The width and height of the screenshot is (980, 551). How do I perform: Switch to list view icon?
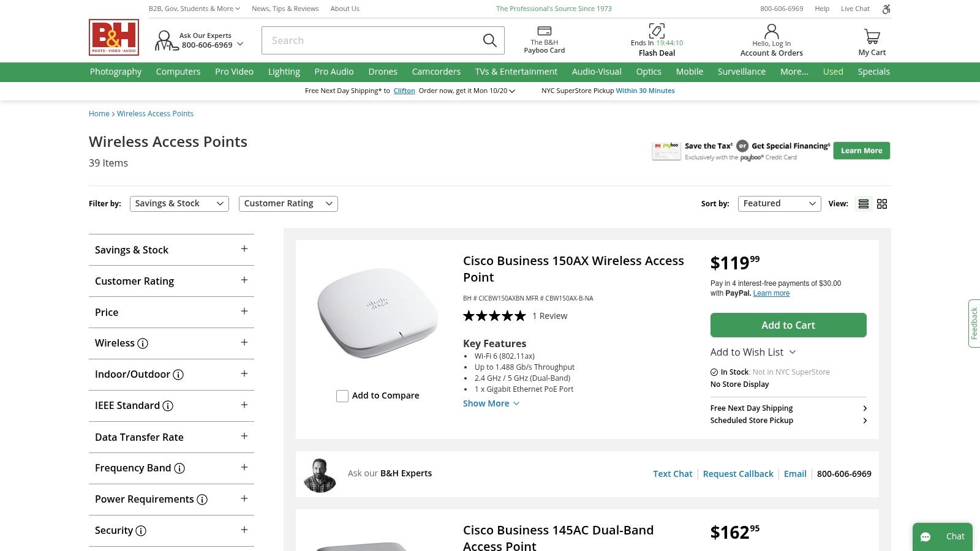click(864, 204)
